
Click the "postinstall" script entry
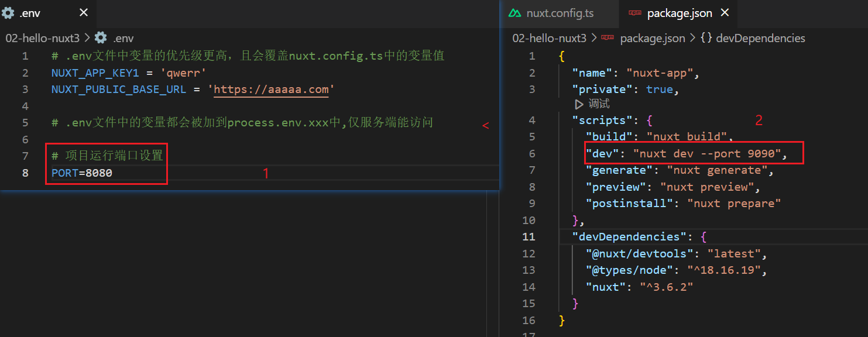(684, 203)
